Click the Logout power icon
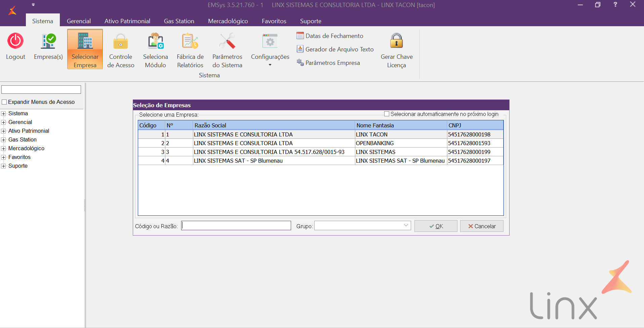644x328 pixels. point(15,41)
